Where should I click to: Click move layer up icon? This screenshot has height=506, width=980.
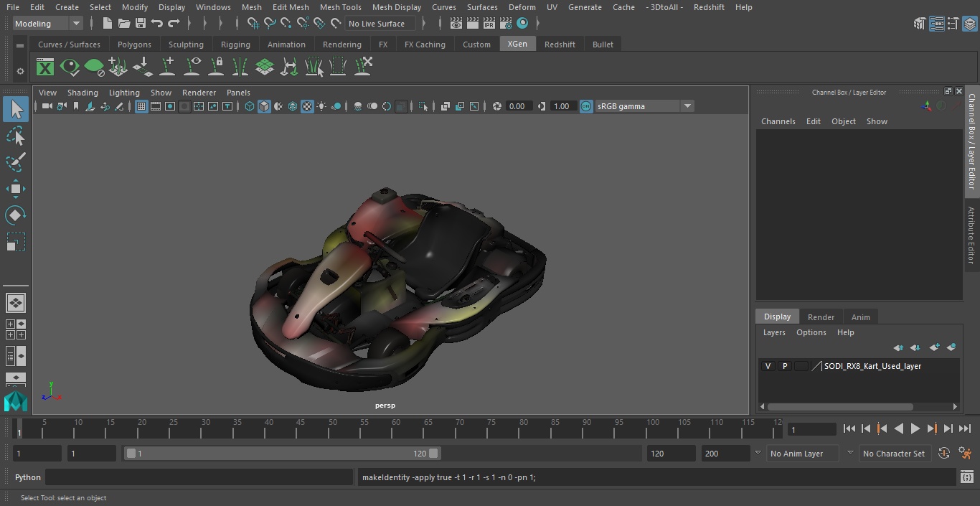[898, 347]
